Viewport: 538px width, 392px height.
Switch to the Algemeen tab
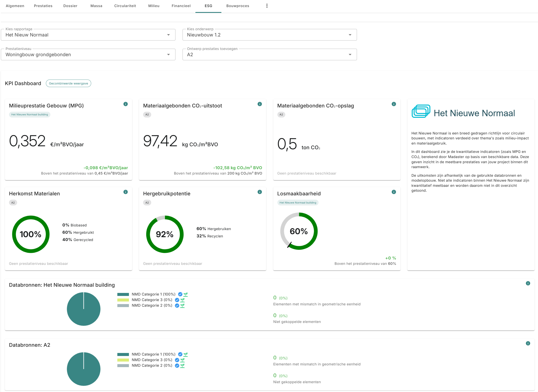(x=15, y=6)
